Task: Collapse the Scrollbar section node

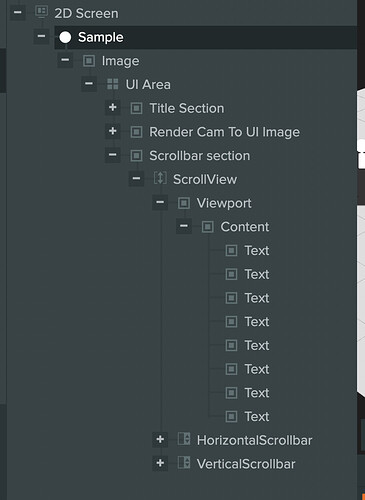Action: pyautogui.click(x=113, y=155)
